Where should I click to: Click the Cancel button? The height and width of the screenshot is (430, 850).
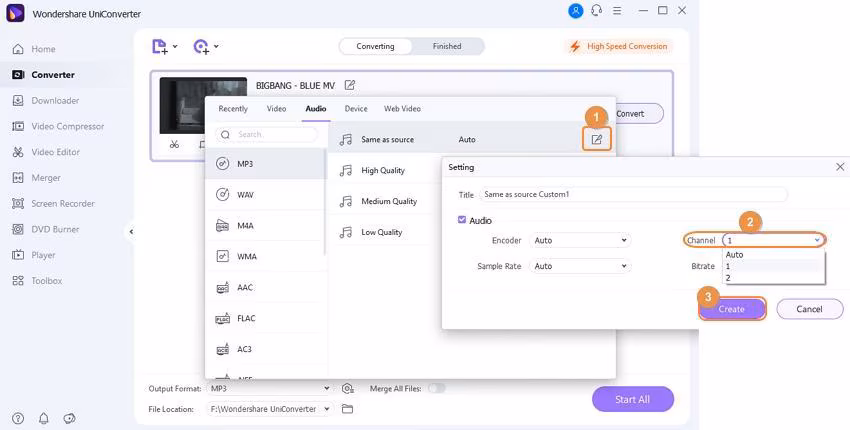point(809,309)
